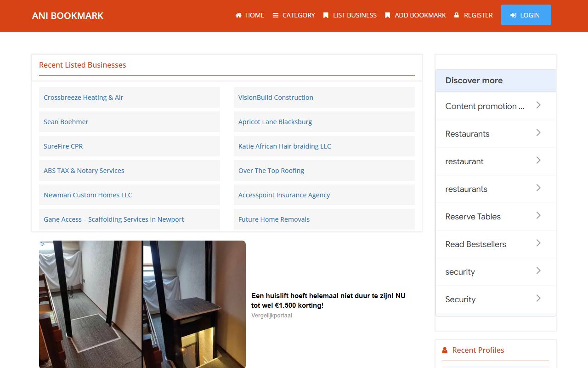Screen dimensions: 588x368
Task: Click the chevron next to lowercase restaurants
Action: pos(538,188)
